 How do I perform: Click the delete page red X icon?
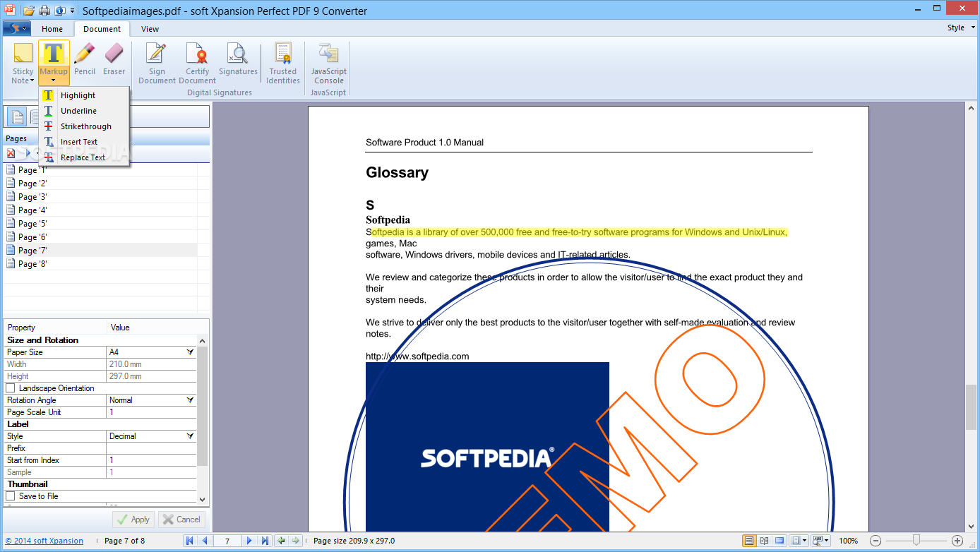[11, 153]
